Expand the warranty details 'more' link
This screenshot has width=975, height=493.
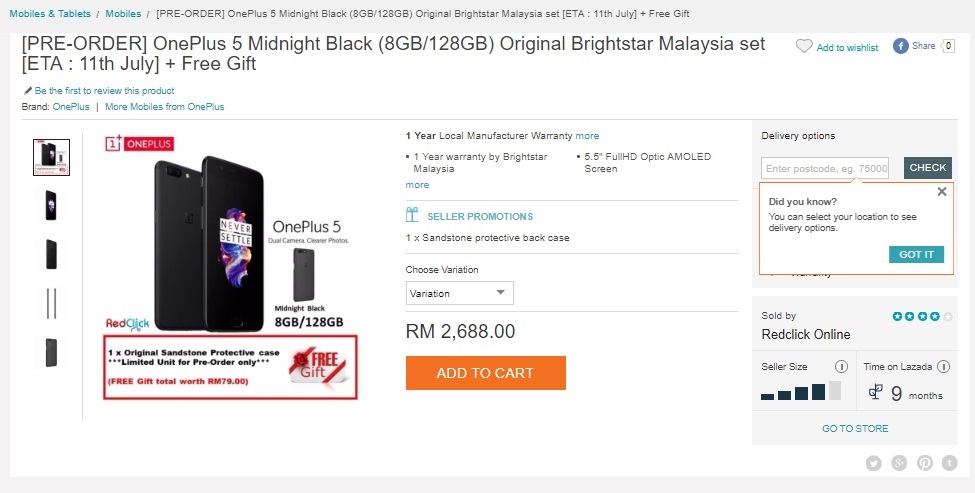point(587,136)
